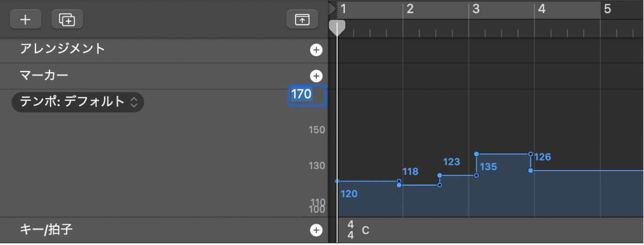Click bar 3 on the ruler

point(476,9)
